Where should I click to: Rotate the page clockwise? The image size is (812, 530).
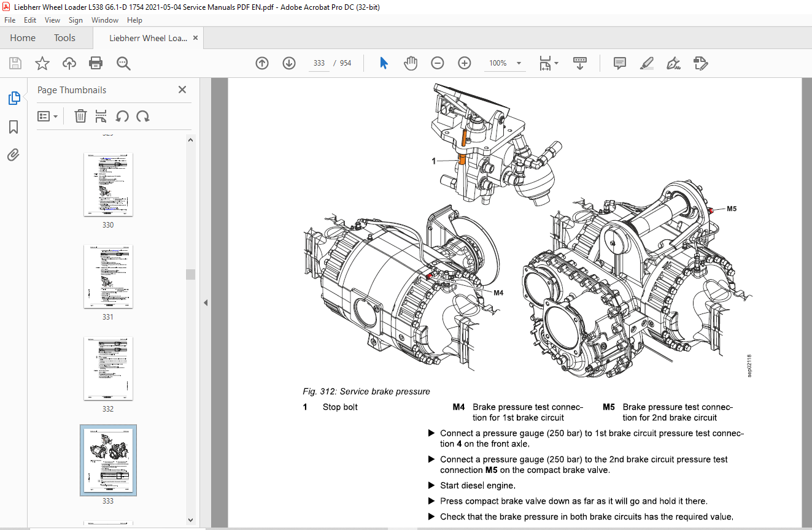(143, 116)
